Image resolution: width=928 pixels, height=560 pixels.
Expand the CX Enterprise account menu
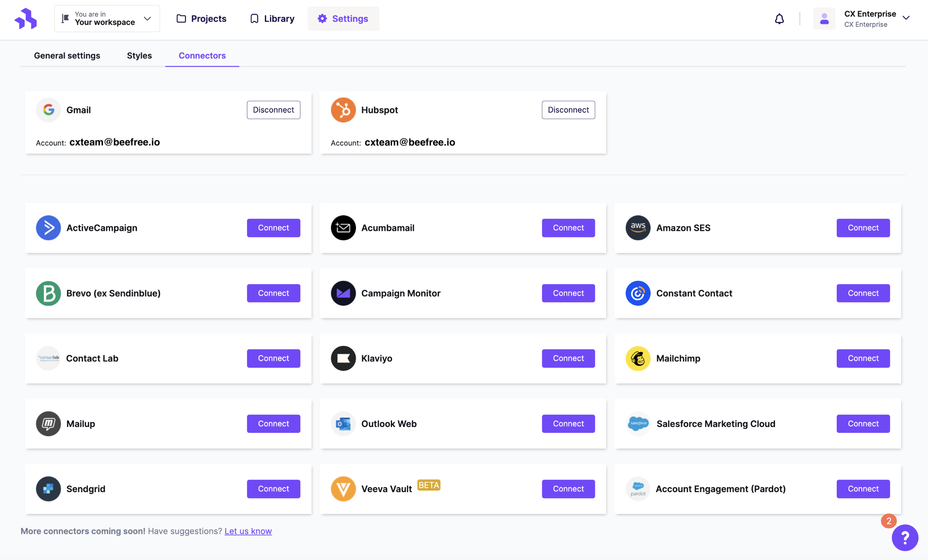906,18
